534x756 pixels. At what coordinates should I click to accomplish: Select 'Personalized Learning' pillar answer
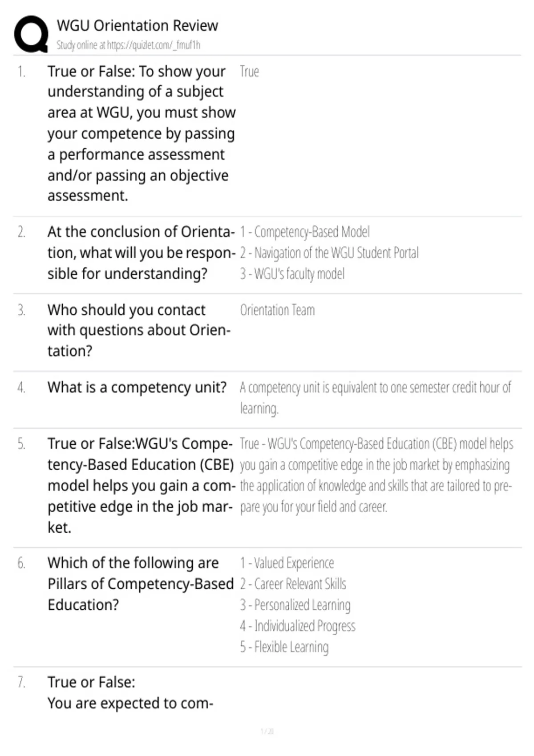[295, 605]
